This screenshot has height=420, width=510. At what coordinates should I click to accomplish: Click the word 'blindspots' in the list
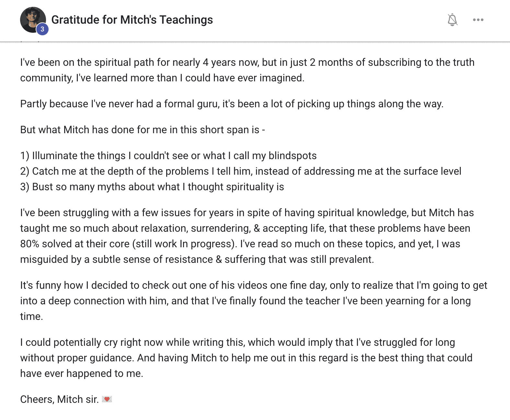[x=293, y=156]
